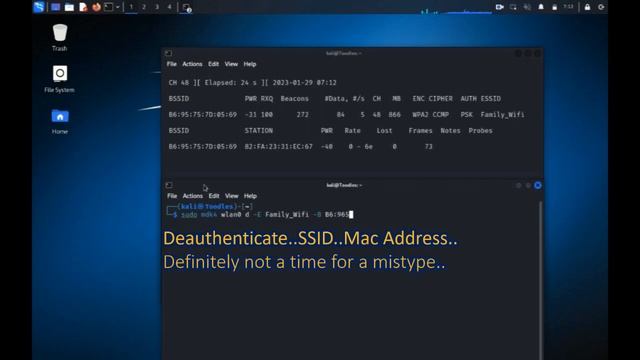Open the file manager from the panel
Screen dimensions: 640x360
(x=69, y=7)
